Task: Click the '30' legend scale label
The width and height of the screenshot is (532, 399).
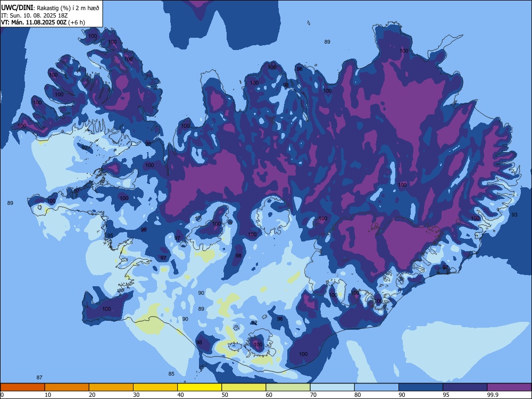Action: coord(136,395)
